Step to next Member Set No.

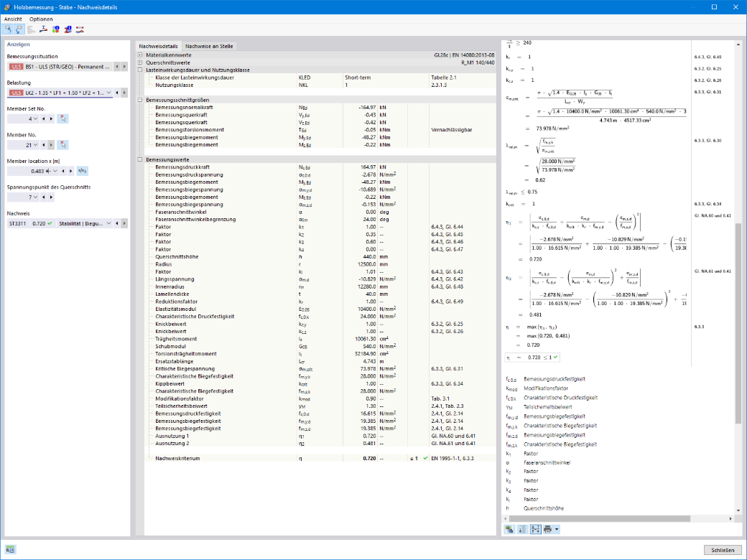(x=52, y=118)
